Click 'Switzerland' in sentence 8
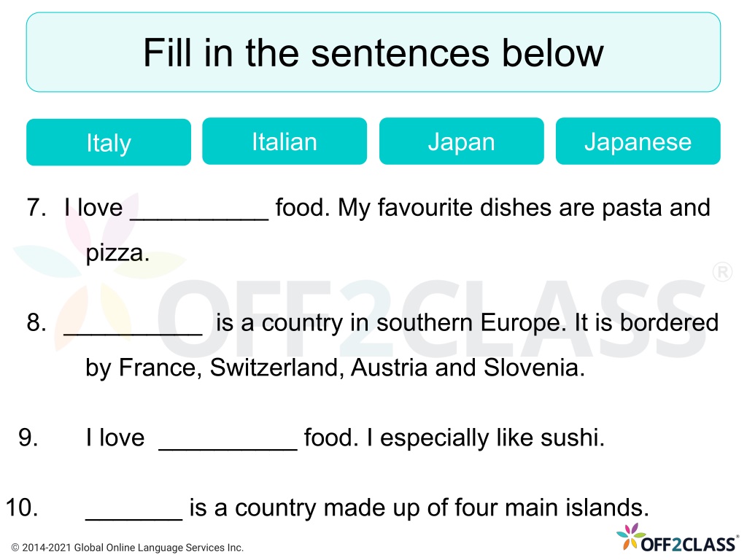 coord(274,368)
